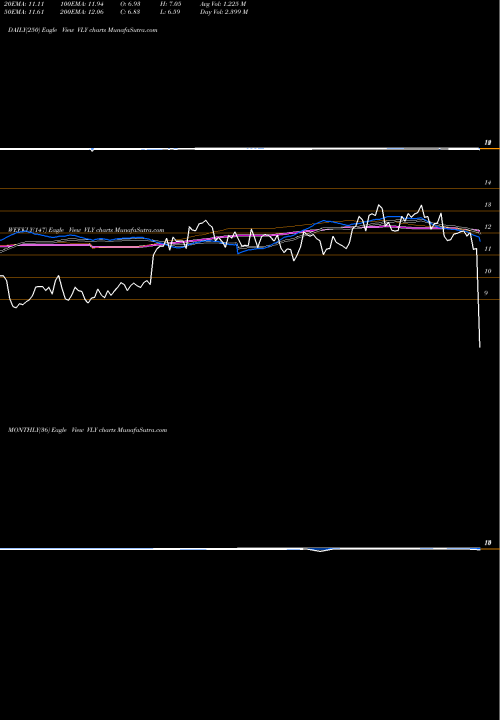Click the weekly axis label 10

coord(488,271)
